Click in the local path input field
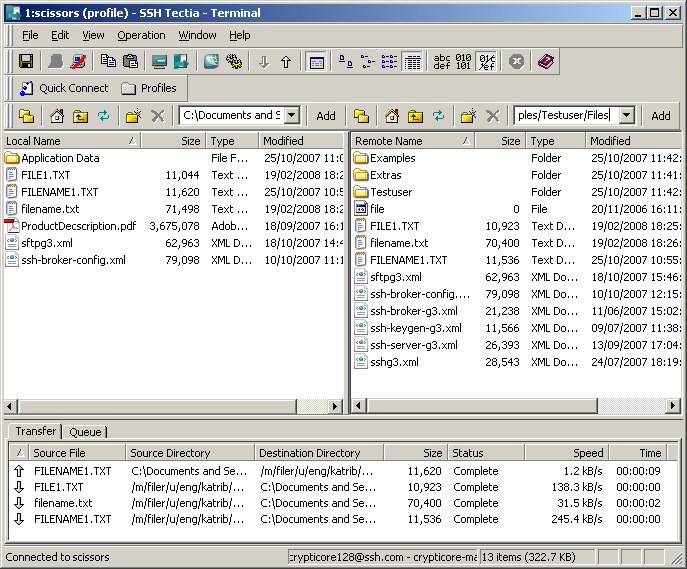The image size is (687, 569). coord(232,116)
